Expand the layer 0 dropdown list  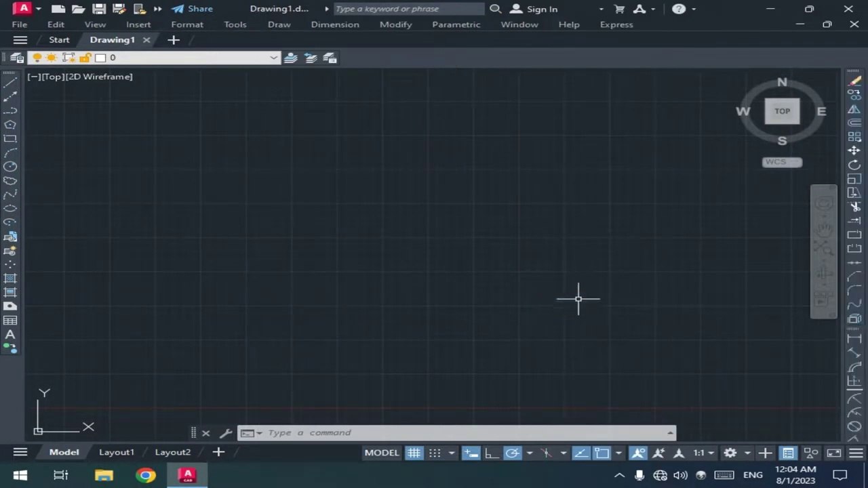[x=273, y=58]
